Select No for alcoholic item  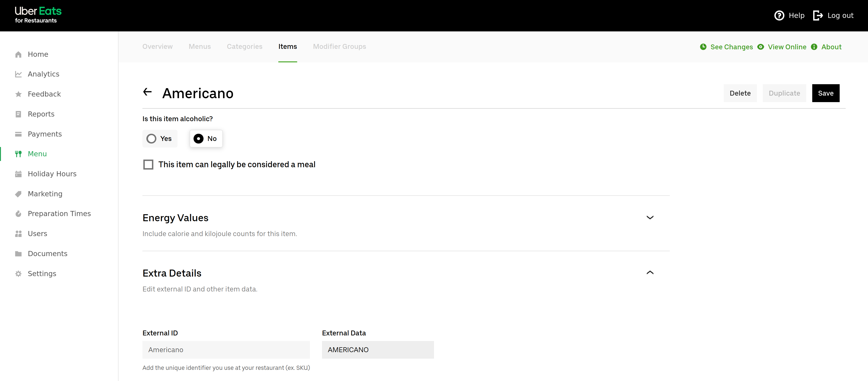(206, 139)
